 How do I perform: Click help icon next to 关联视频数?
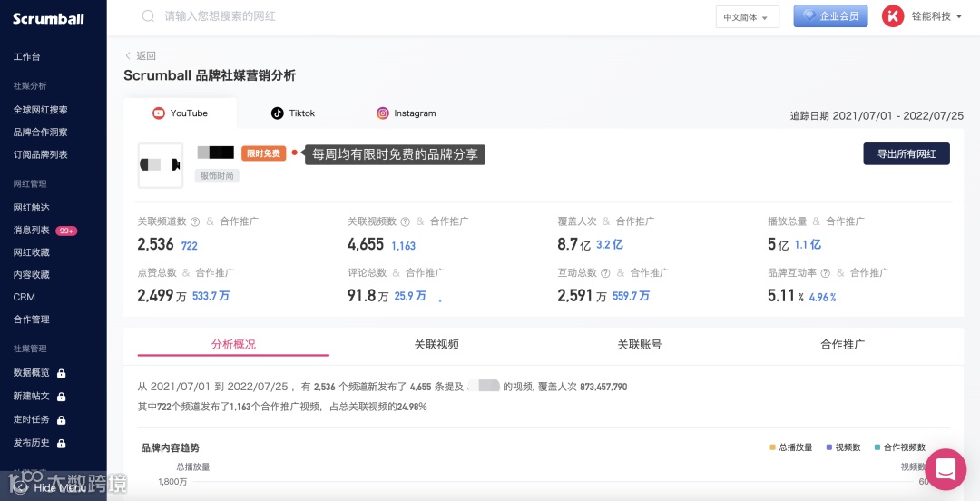click(405, 221)
